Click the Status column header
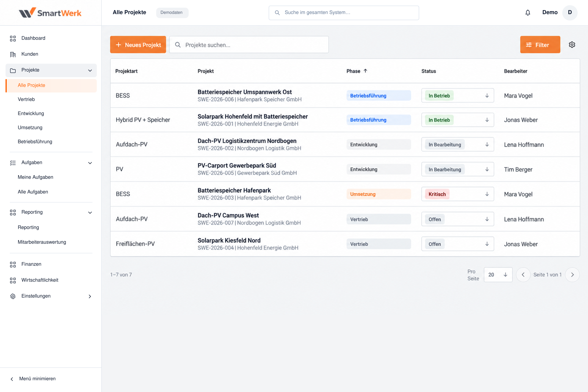This screenshot has width=588, height=392. click(428, 71)
